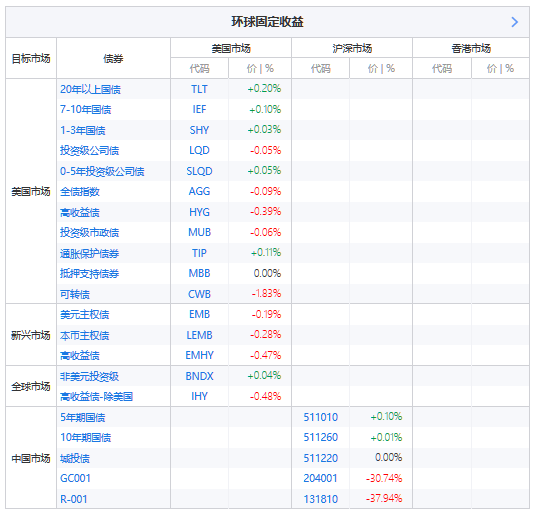
Task: Open the 抵押支持债券 link
Action: click(x=89, y=273)
